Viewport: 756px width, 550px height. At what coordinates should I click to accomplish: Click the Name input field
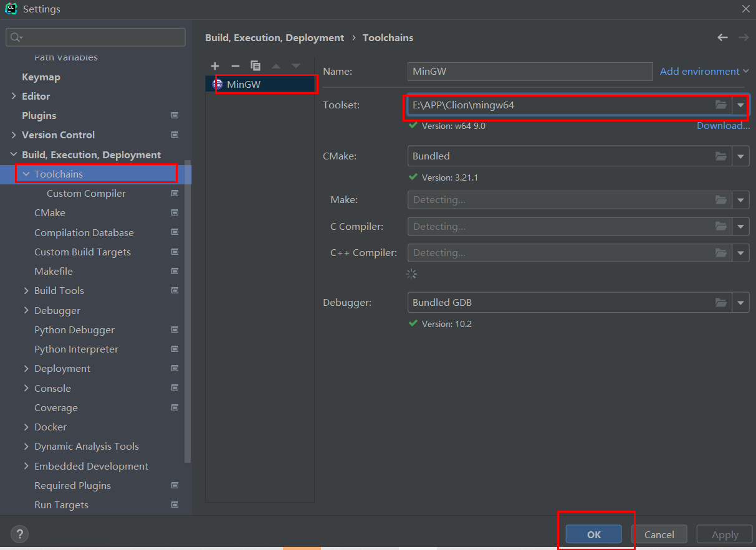tap(530, 71)
